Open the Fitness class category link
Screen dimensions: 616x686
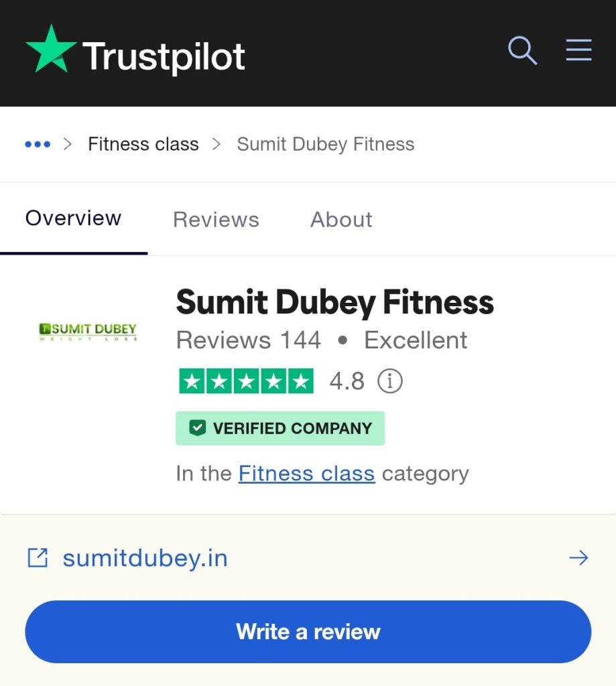pos(306,474)
